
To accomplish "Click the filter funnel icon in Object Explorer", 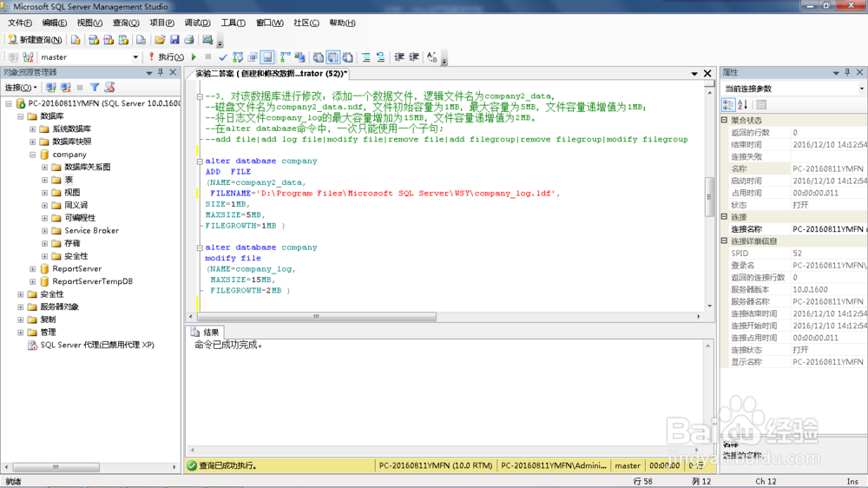I will (x=95, y=88).
